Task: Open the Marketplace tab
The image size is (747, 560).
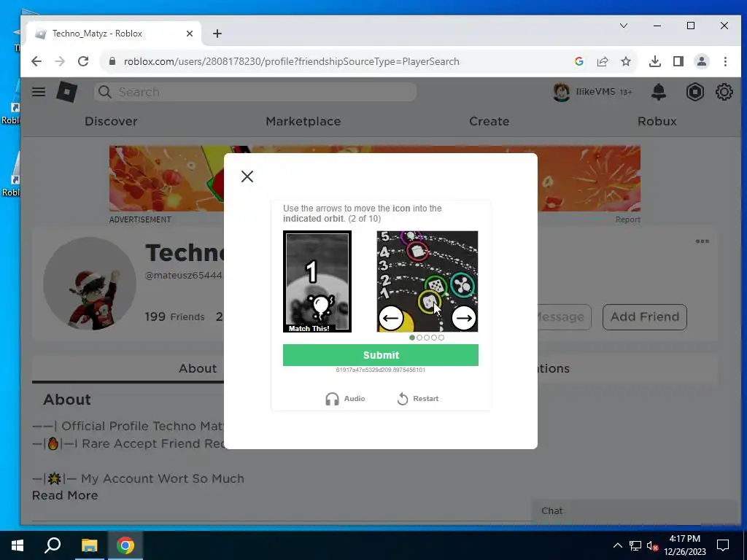Action: pyautogui.click(x=303, y=122)
